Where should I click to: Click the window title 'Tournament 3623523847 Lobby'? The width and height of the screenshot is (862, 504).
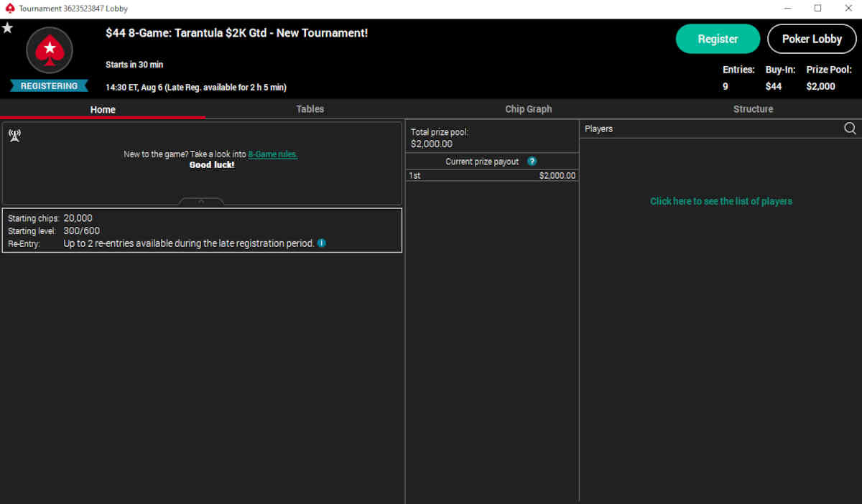pos(74,9)
